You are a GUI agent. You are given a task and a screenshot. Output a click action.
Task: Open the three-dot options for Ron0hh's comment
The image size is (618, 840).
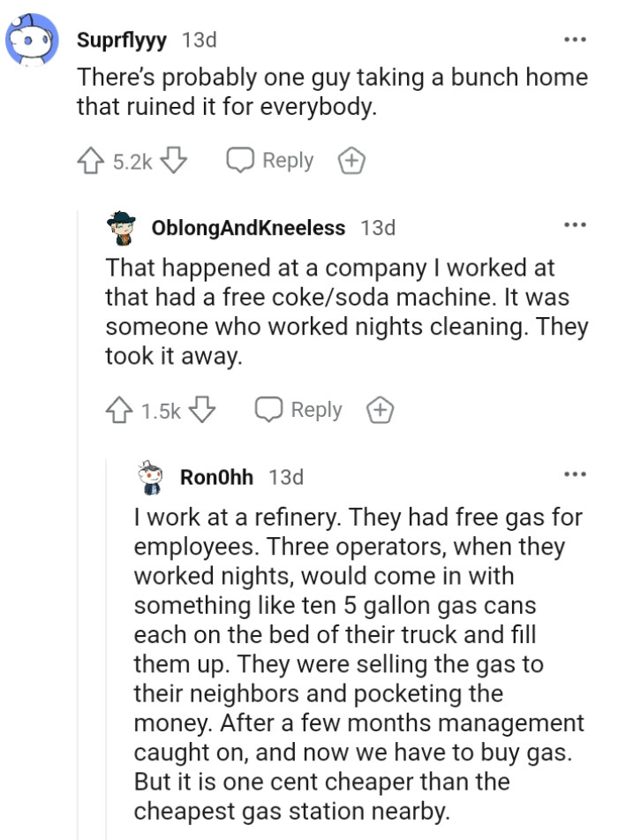click(x=575, y=474)
